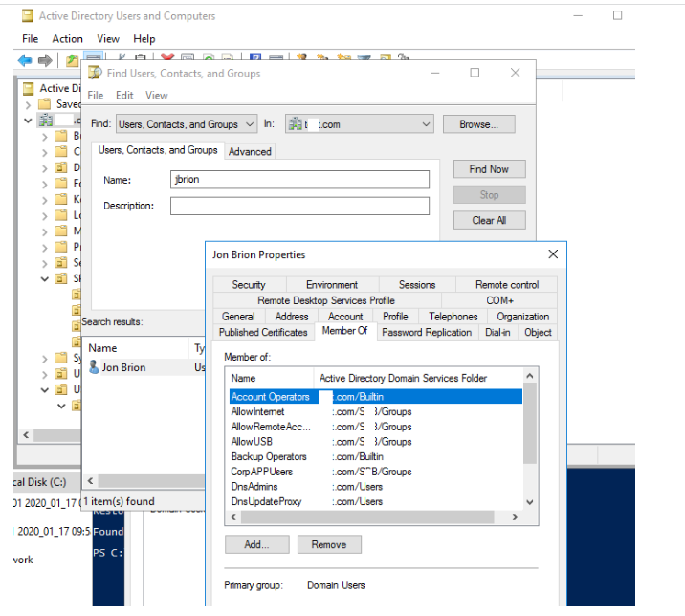Click the domain node icon in the tree
The height and width of the screenshot is (616, 685).
click(45, 121)
